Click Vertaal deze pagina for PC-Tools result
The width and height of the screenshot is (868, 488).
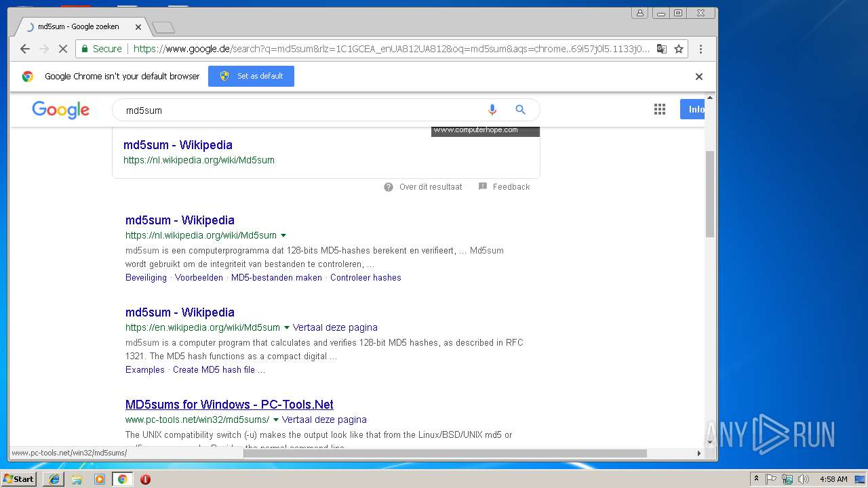tap(324, 420)
